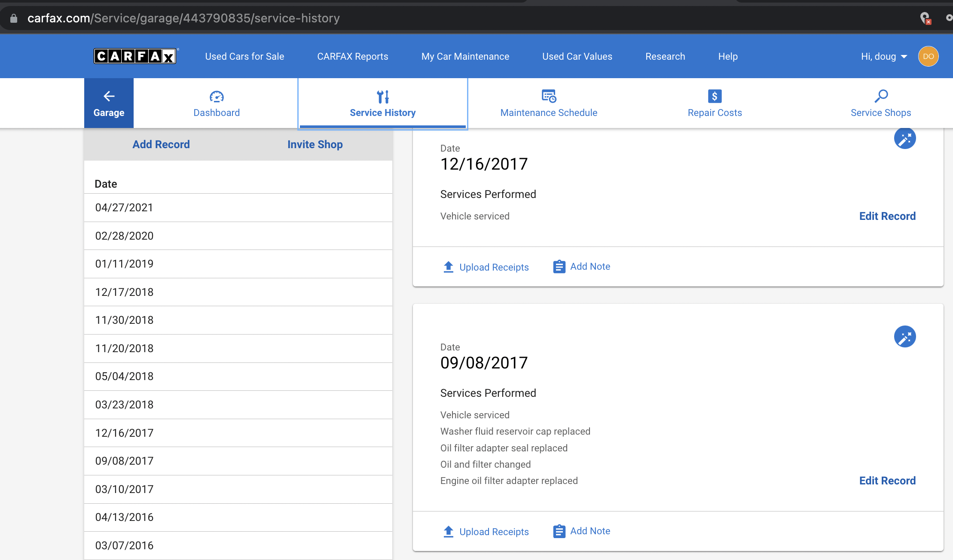Open CARFAX Reports menu item

point(353,56)
